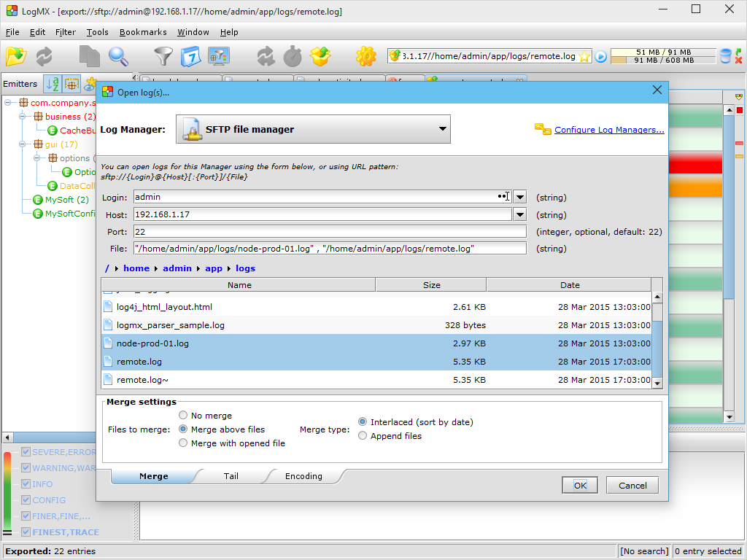Click into the Port input field

(x=330, y=232)
